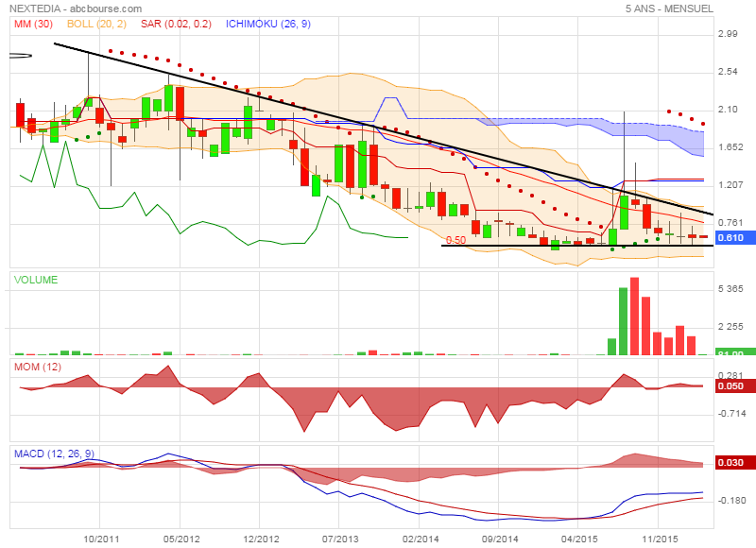Image resolution: width=756 pixels, height=548 pixels.
Task: Click the red 0.030 MACD value badge
Action: pos(735,463)
